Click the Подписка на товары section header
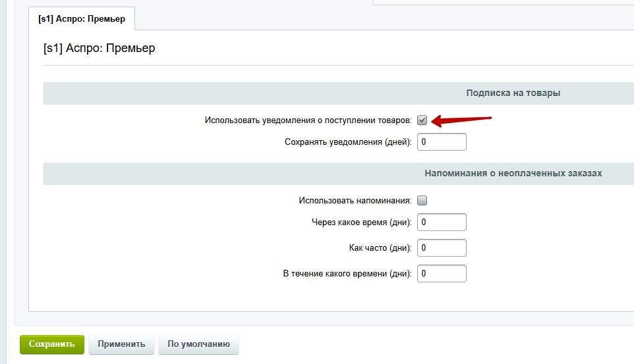The height and width of the screenshot is (364, 634). click(x=513, y=93)
